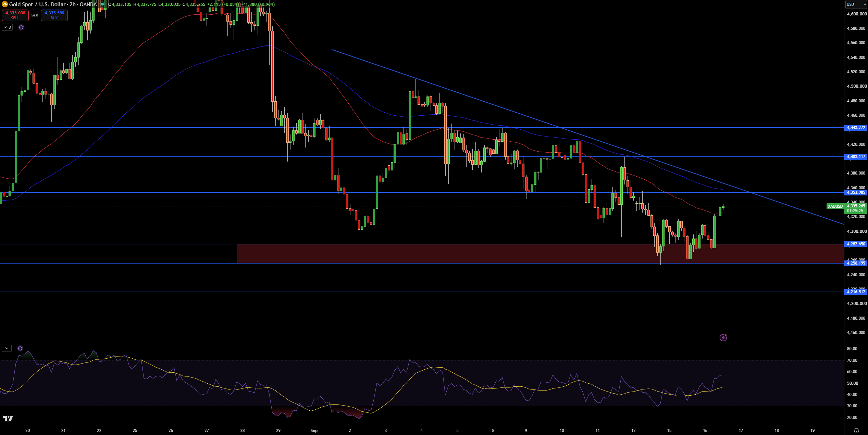Select the dark red support zone rectangle
The height and width of the screenshot is (435, 868).
540,254
